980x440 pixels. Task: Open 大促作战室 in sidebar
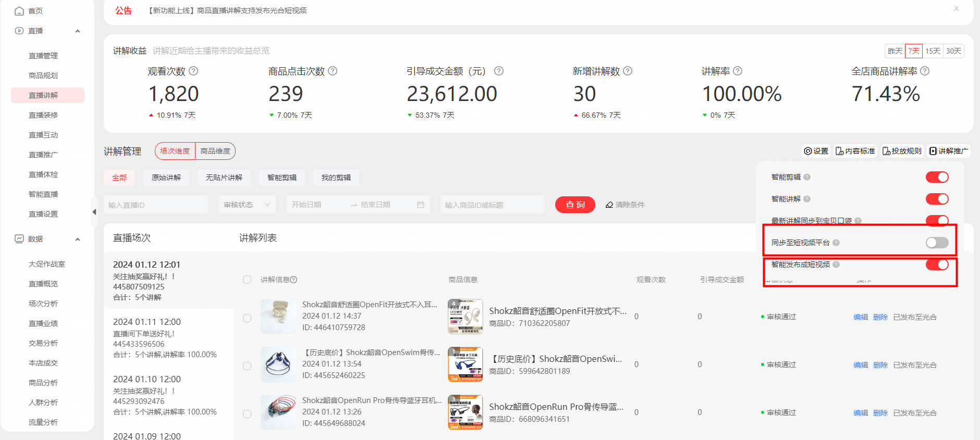[47, 264]
